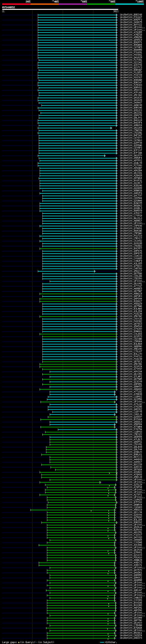
Task: Open the UniRef100_Q26006 hit
Action: (131, 514)
